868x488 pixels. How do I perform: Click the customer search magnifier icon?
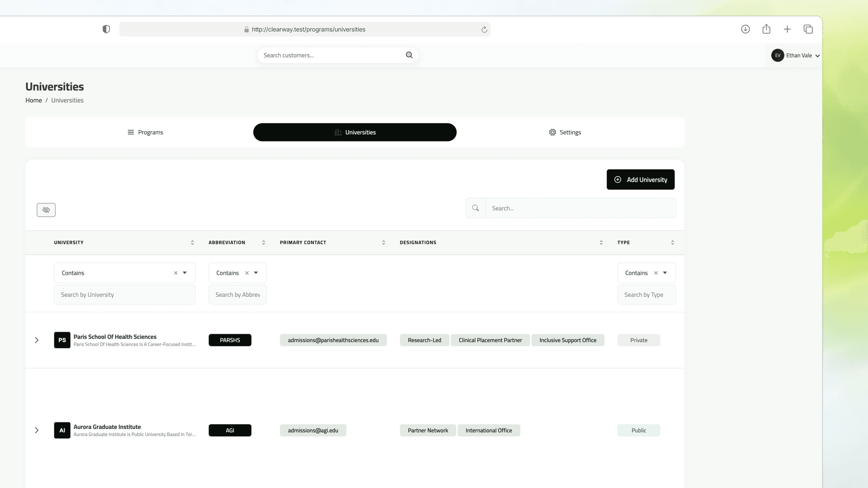[x=409, y=55]
